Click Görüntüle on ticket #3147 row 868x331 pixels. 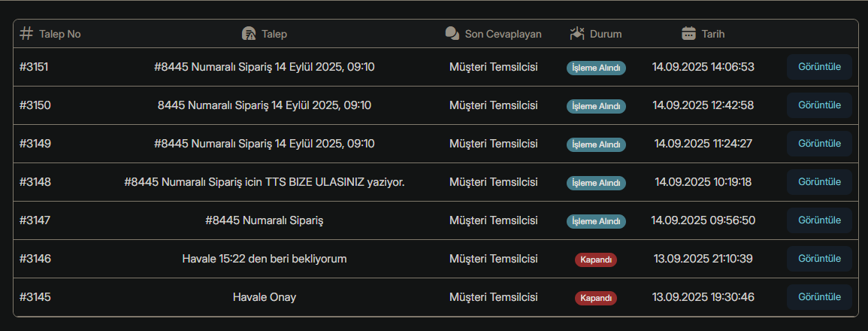coord(818,220)
